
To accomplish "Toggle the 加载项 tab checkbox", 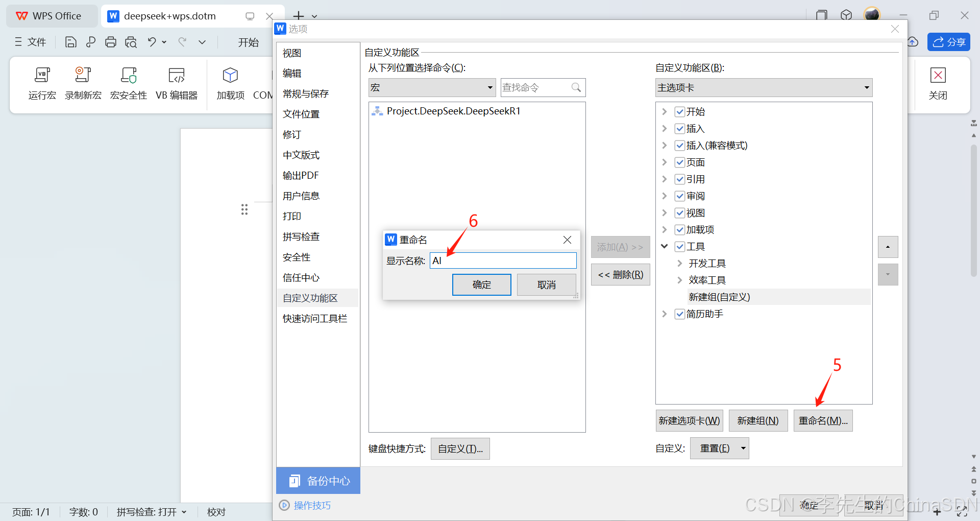I will tap(680, 230).
